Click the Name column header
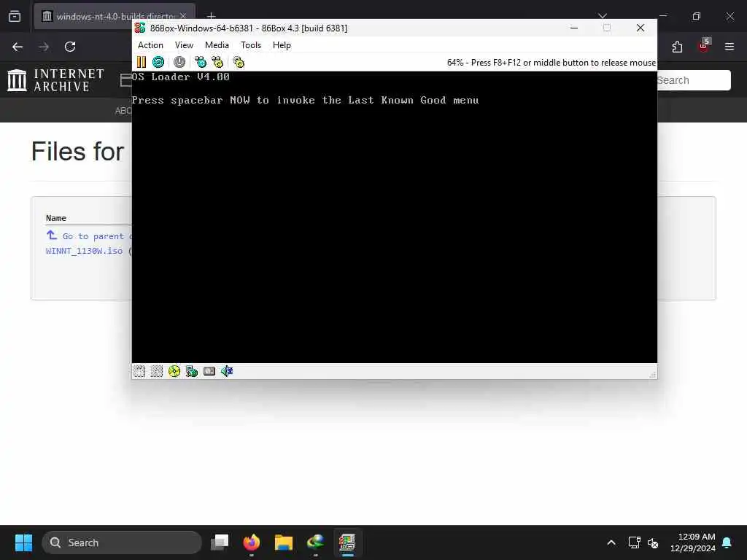This screenshot has height=560, width=747. click(55, 218)
